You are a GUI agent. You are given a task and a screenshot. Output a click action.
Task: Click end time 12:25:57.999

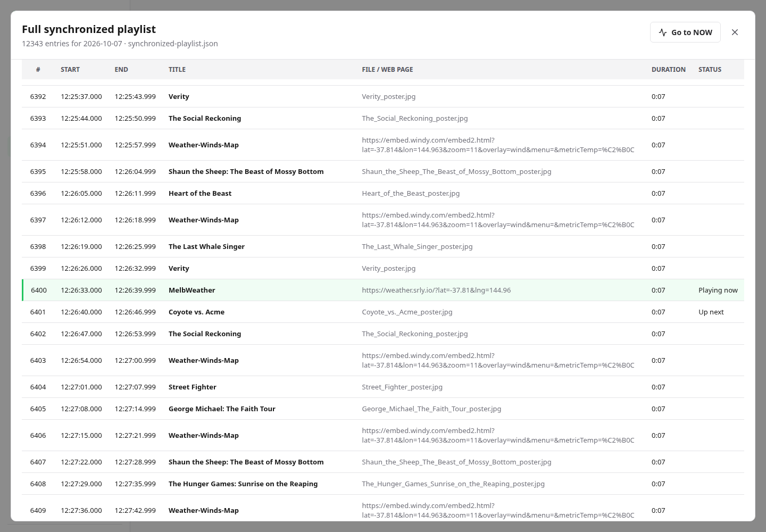135,145
